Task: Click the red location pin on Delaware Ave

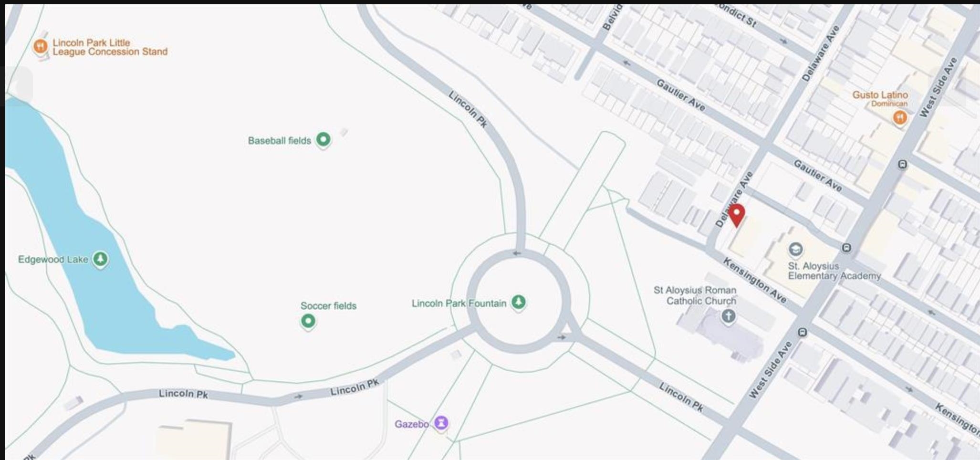Action: (737, 214)
